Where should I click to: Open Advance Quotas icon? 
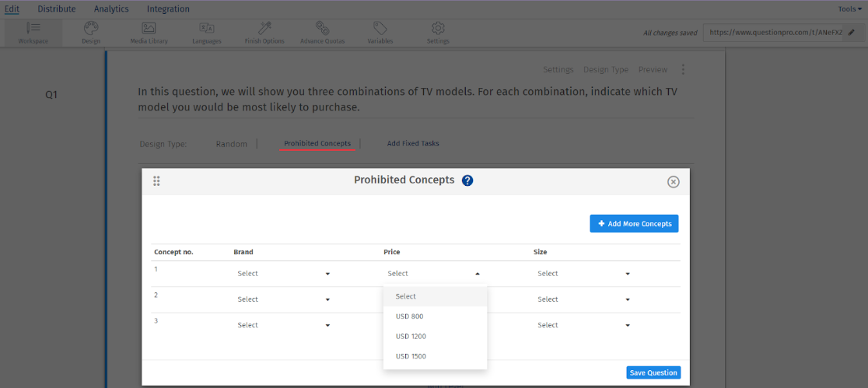point(322,28)
